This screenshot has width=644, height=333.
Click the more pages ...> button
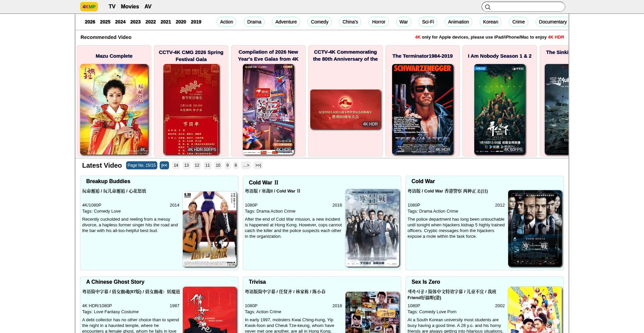[x=246, y=165]
